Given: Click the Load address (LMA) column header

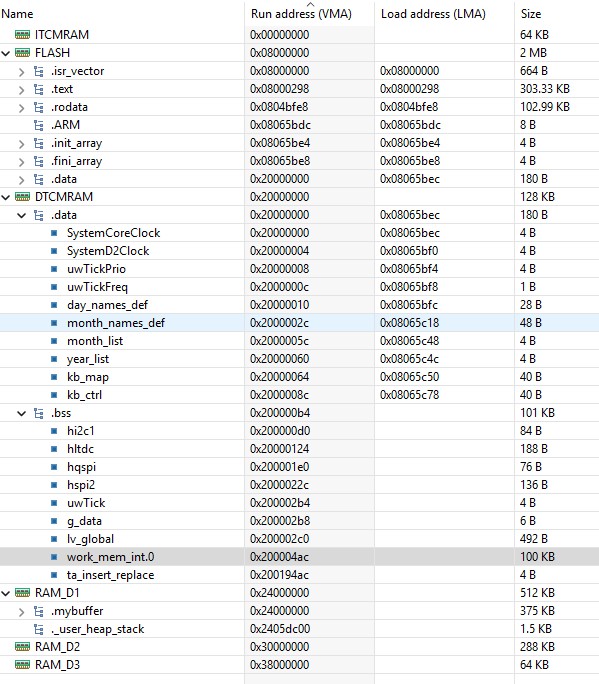Looking at the screenshot, I should pos(433,14).
